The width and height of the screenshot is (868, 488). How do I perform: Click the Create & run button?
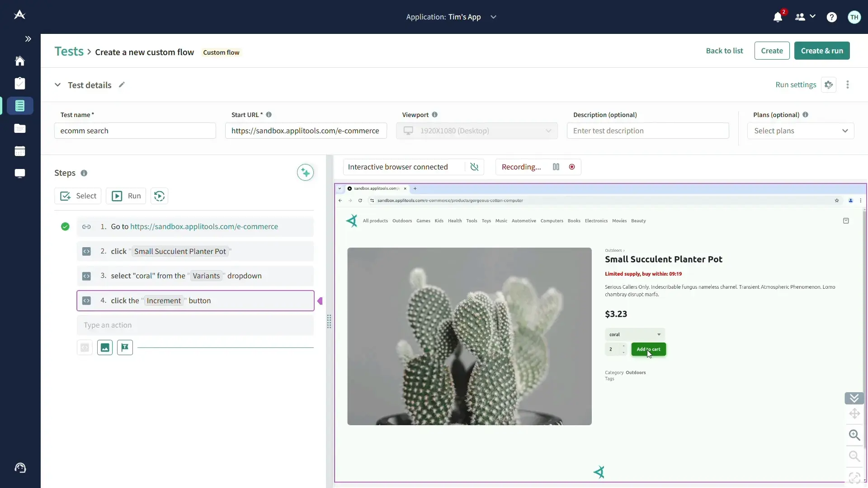point(821,51)
